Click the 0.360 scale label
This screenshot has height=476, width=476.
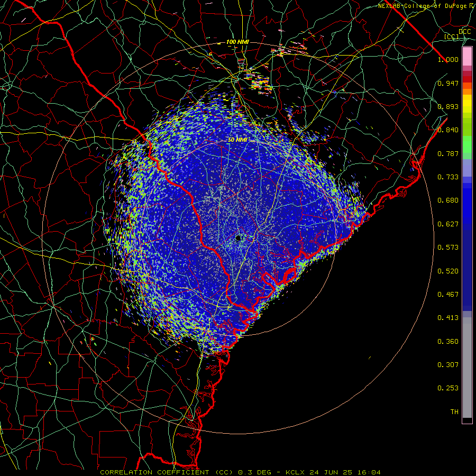pos(448,342)
